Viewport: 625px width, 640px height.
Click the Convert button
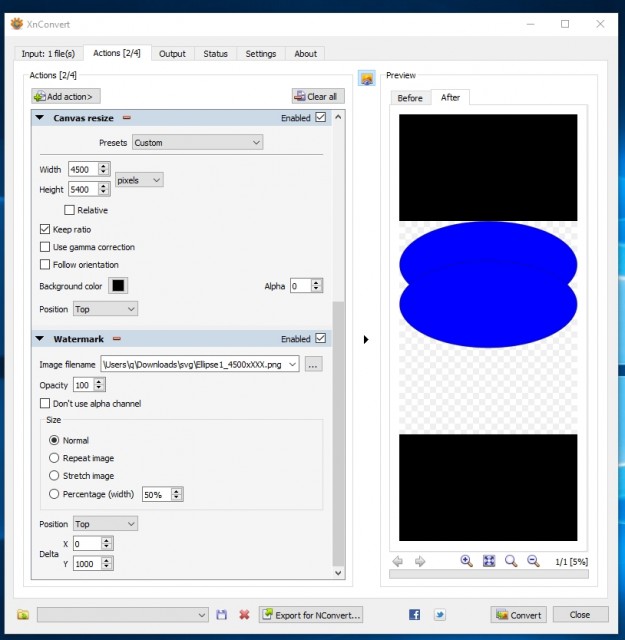[518, 615]
